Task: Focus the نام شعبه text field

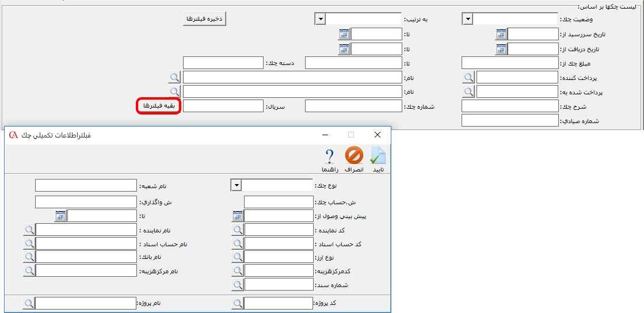Action: pyautogui.click(x=85, y=185)
